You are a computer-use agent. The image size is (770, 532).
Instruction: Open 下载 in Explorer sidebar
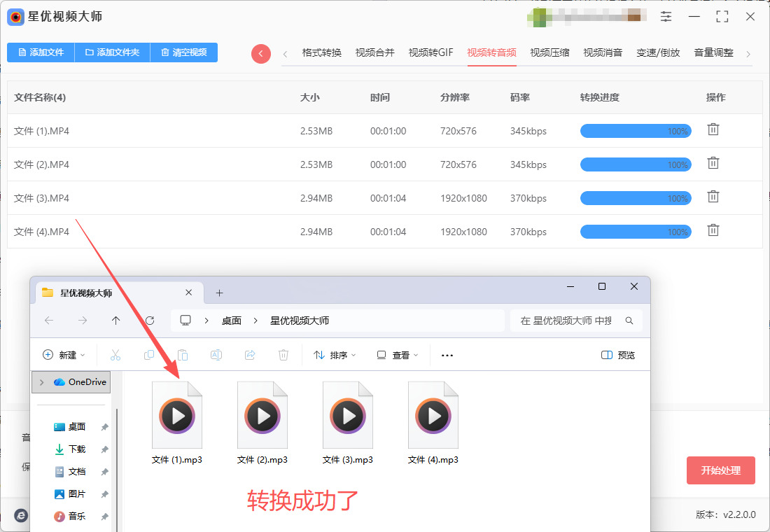(77, 449)
